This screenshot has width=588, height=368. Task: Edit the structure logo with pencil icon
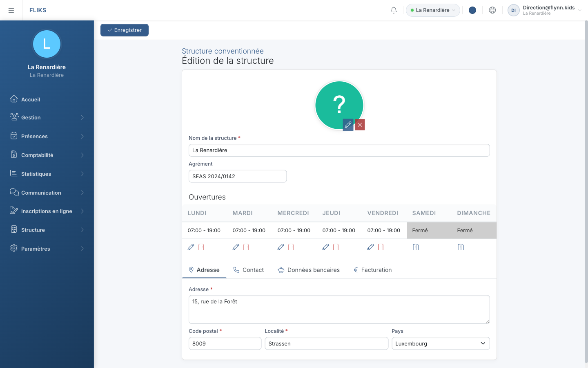[348, 125]
